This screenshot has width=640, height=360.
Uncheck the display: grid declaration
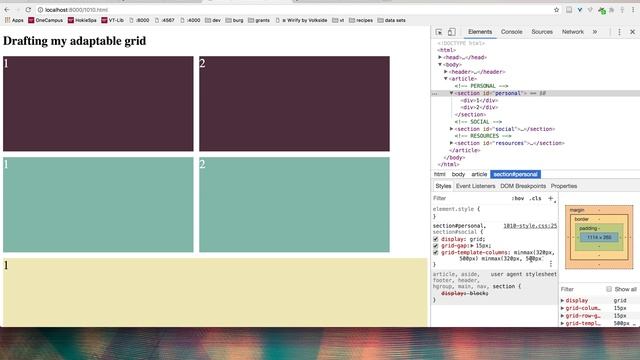436,239
